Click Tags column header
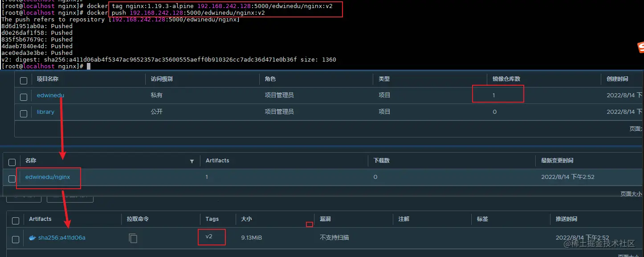 coord(212,219)
